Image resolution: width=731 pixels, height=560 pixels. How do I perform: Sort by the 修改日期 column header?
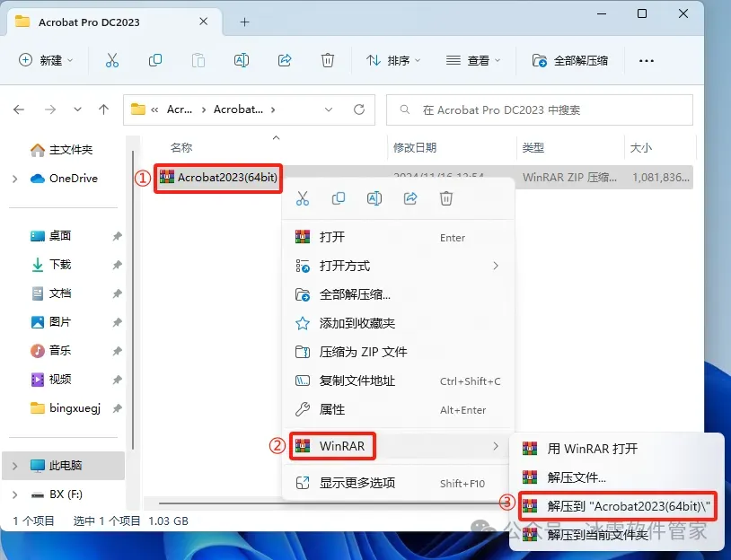tap(415, 148)
